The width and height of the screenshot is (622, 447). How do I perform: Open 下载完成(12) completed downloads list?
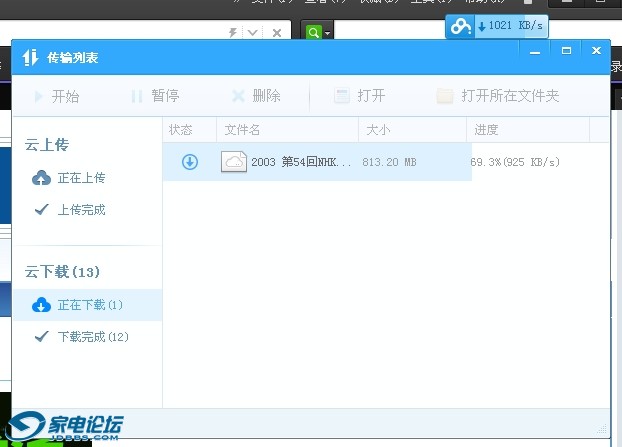tap(81, 337)
